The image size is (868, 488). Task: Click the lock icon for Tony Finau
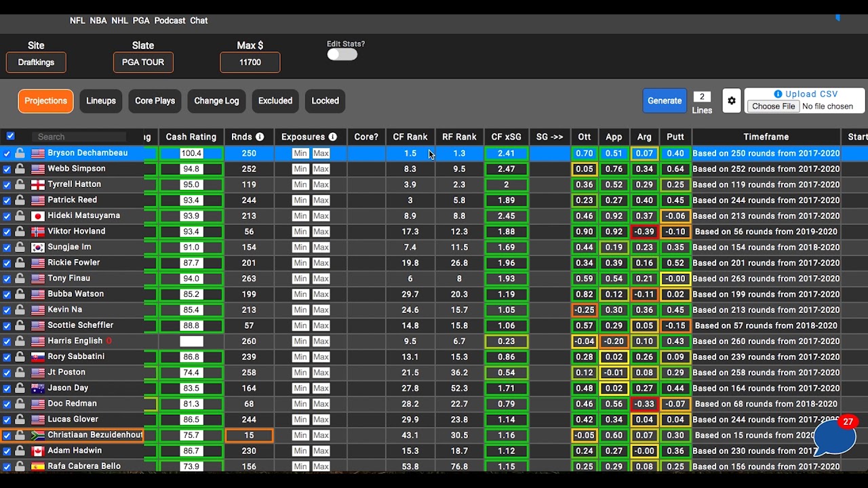click(x=20, y=279)
